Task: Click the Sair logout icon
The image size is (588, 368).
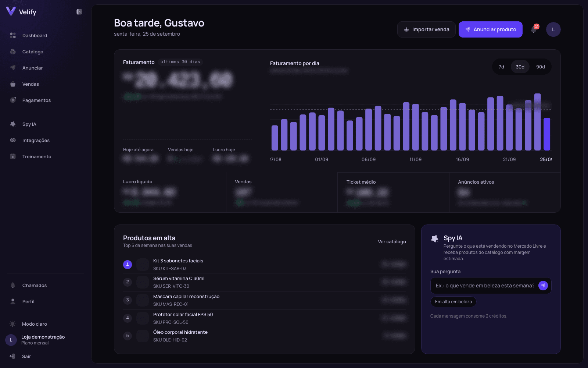Action: pos(12,356)
